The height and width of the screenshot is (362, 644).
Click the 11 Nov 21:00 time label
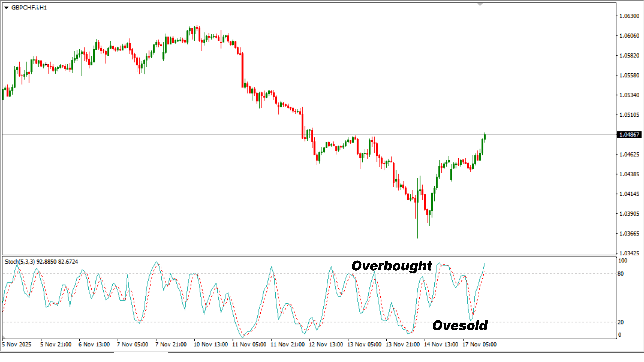(x=288, y=344)
